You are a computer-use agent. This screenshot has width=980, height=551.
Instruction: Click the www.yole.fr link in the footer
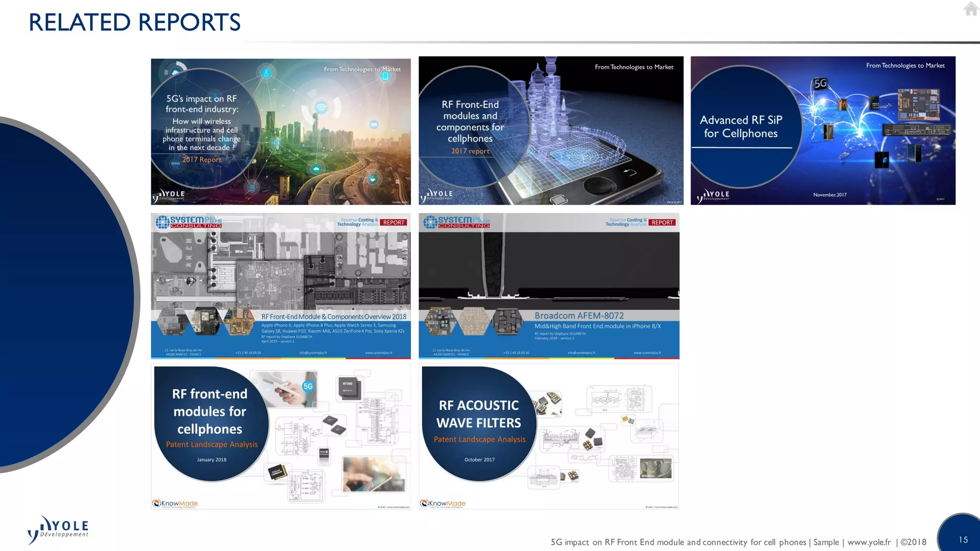pos(869,542)
